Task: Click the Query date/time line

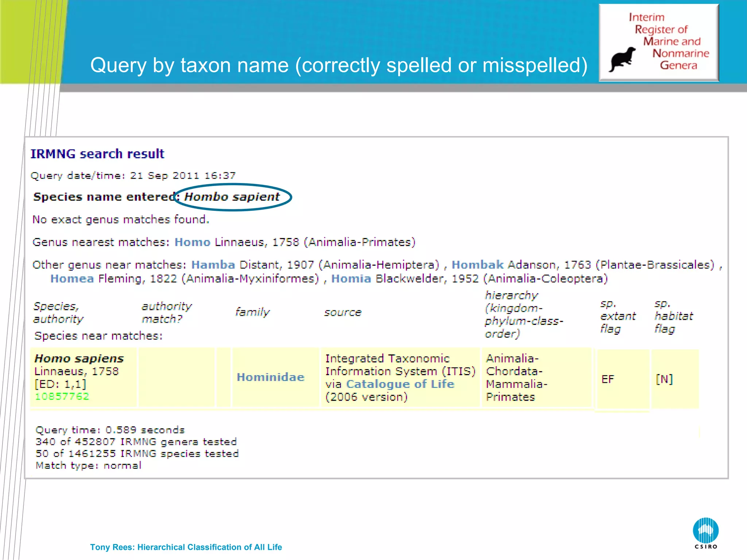Action: (133, 176)
